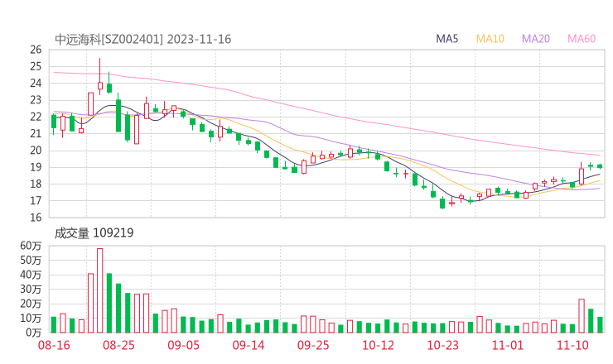Screen dimensions: 613x364
Task: Click the volume axis label 0万
Action: click(x=34, y=333)
